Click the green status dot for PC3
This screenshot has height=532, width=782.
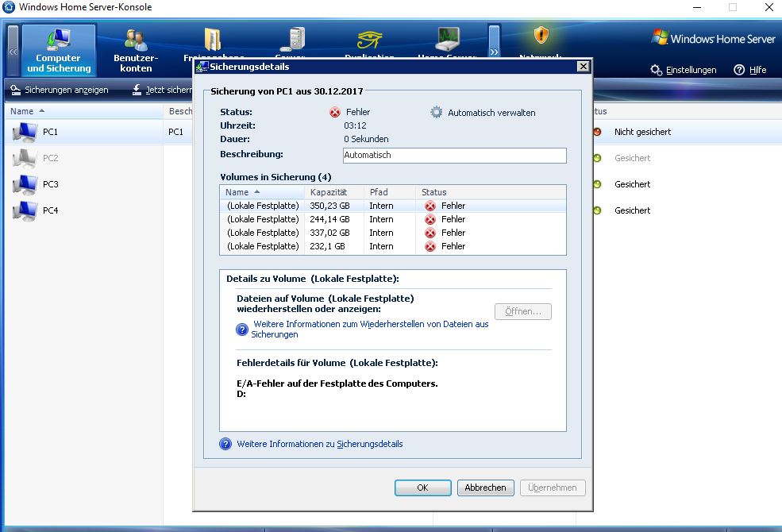point(597,184)
